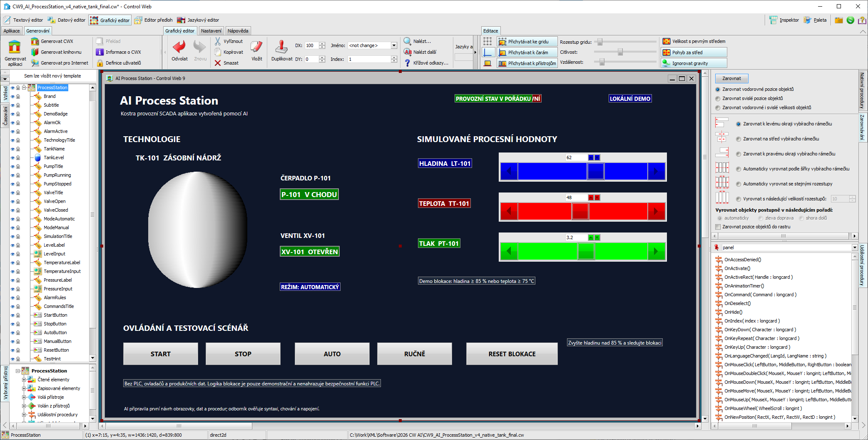This screenshot has height=440, width=868.
Task: Click the Duplikovat stamp icon
Action: point(281,47)
